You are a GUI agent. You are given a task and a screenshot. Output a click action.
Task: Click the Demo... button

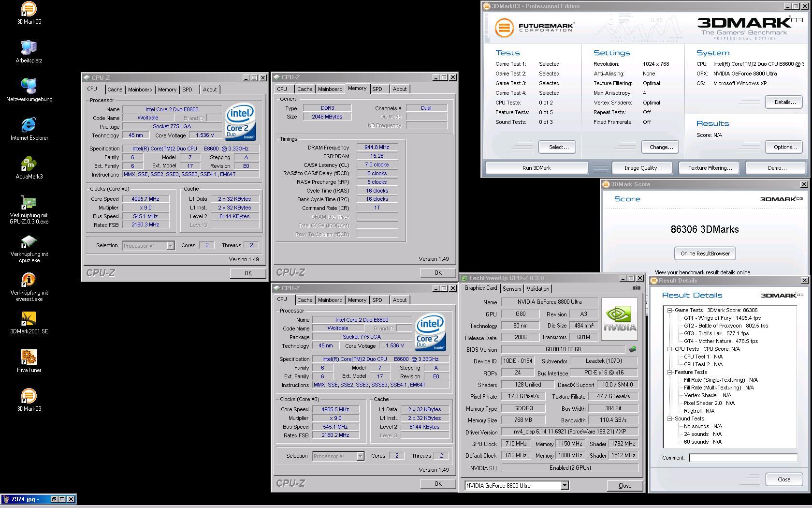[777, 168]
